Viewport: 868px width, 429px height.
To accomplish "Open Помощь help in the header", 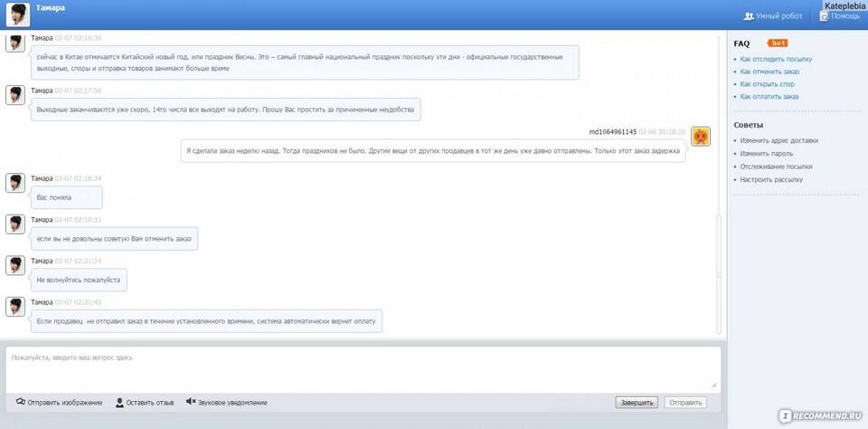I will coord(824,16).
